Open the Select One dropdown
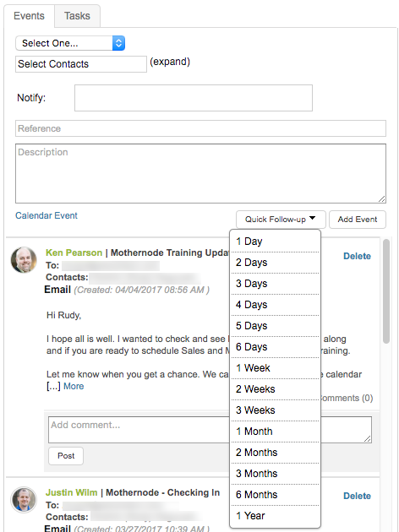Screen dimensions: 399x532 (x=70, y=43)
